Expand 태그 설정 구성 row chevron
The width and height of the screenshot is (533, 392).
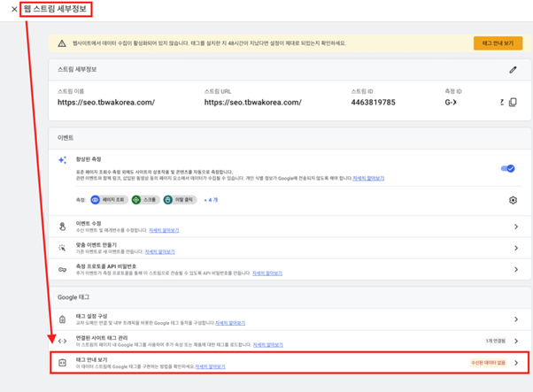[x=516, y=319]
